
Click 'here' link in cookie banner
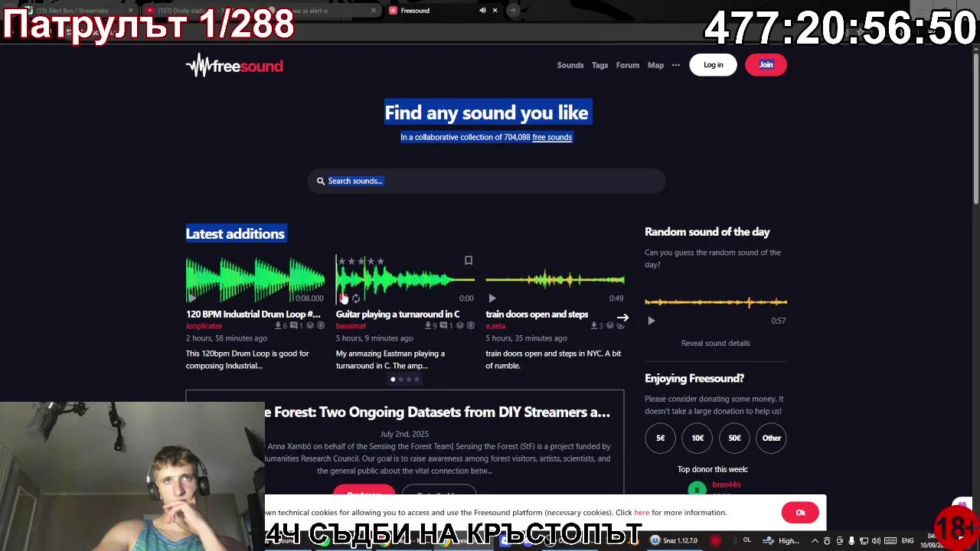point(642,513)
